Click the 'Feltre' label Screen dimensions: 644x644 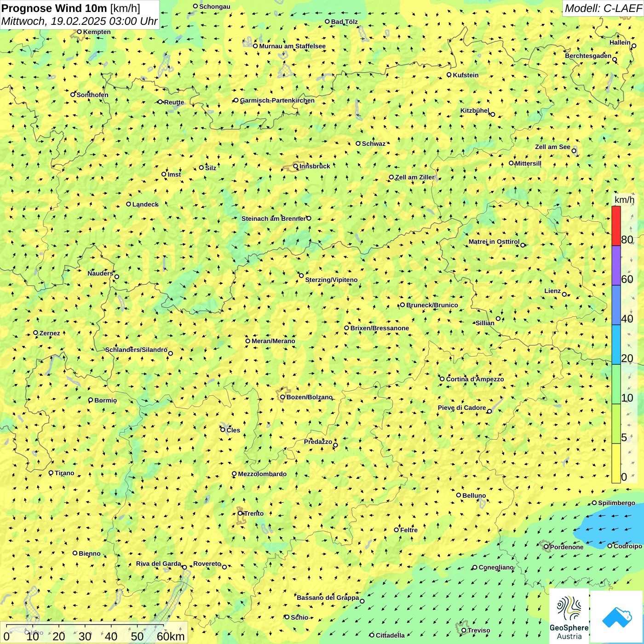(409, 530)
